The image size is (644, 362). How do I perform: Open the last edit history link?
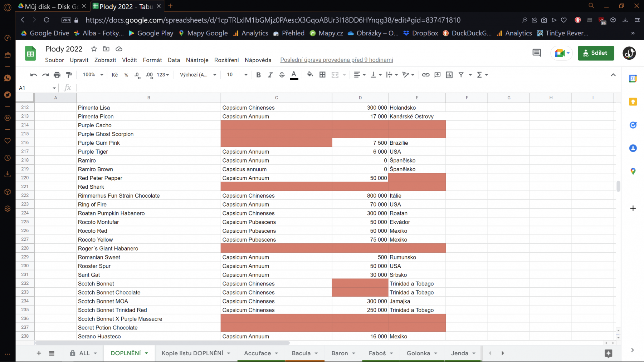(x=336, y=60)
